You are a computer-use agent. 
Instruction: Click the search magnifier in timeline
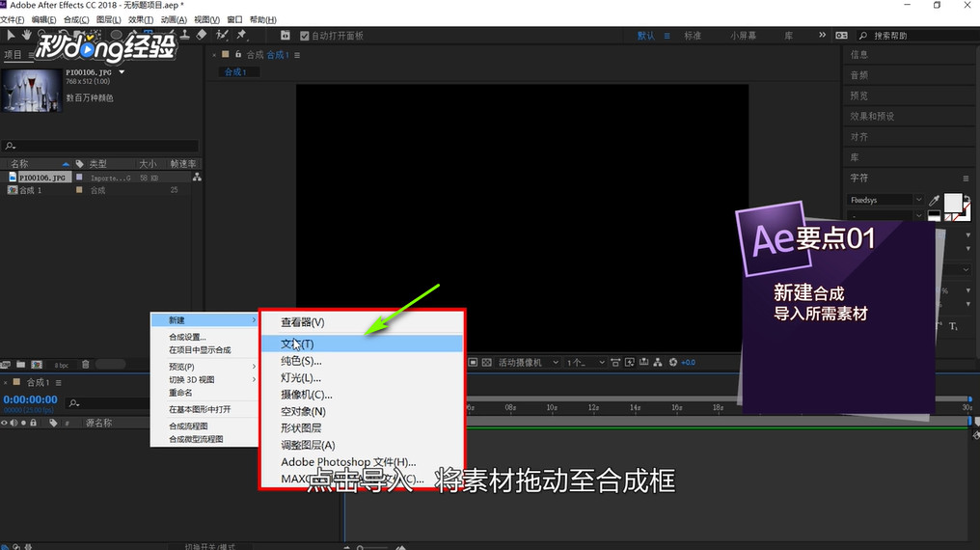click(x=73, y=403)
